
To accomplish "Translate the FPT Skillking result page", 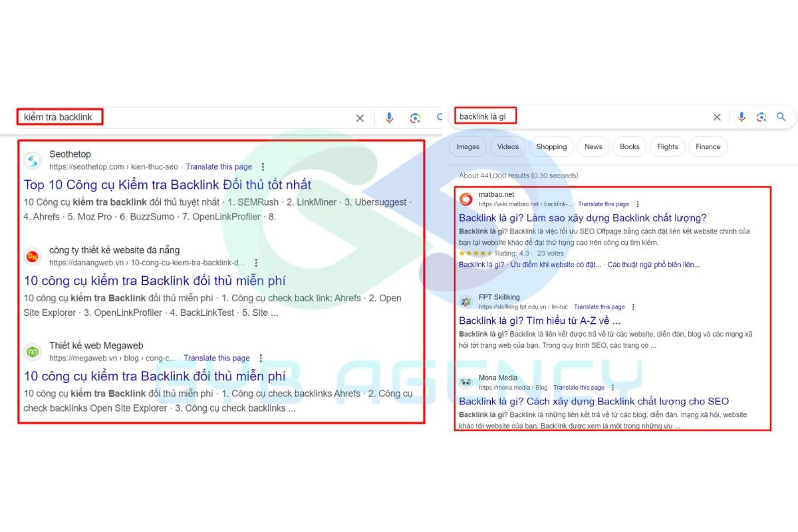I will pos(599,307).
